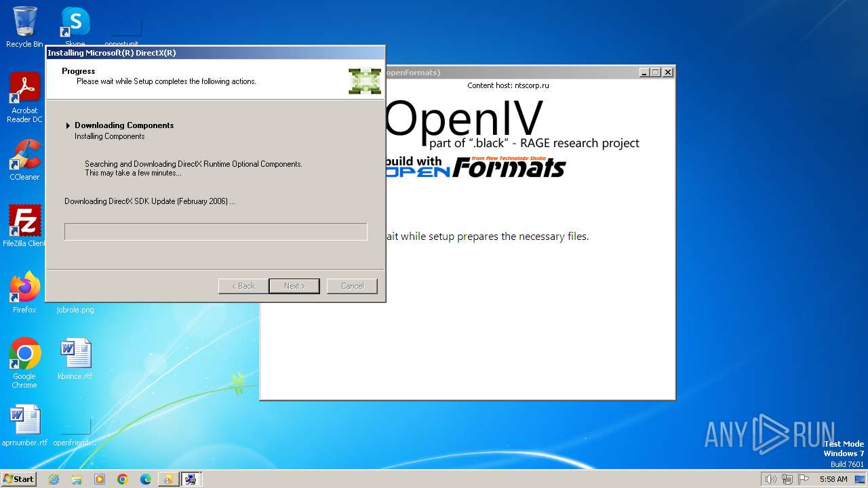Open the network status tray icon
Viewport: 868px width, 488px height.
pyautogui.click(x=787, y=479)
